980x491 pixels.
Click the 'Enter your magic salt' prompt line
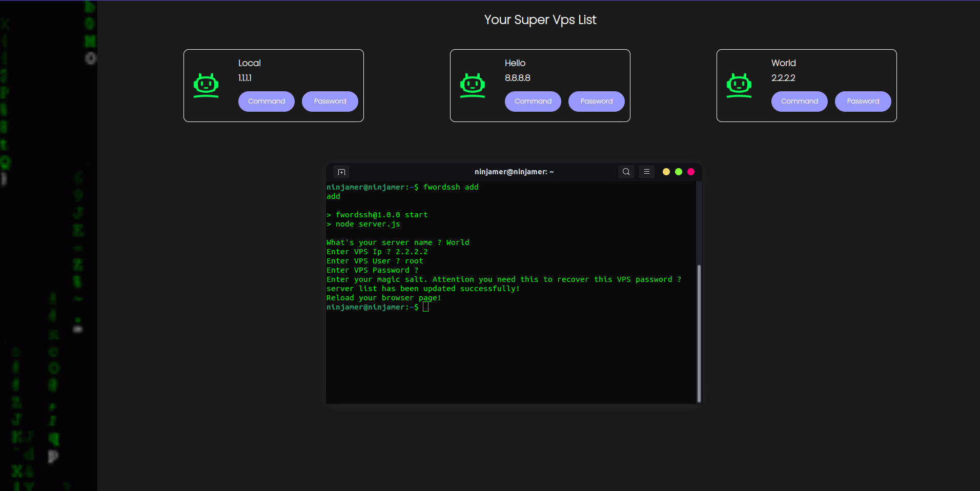pos(504,279)
